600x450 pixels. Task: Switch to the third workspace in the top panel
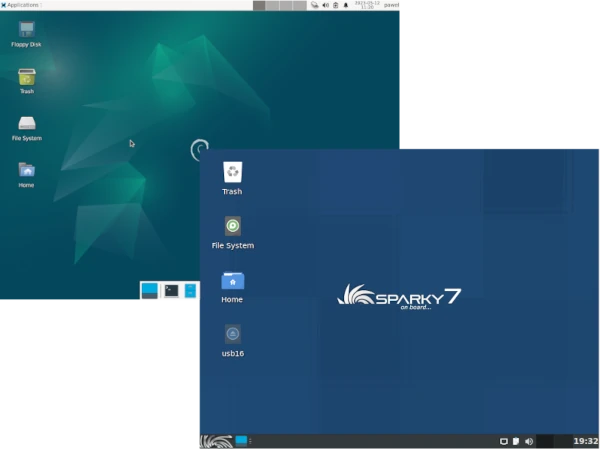(286, 5)
